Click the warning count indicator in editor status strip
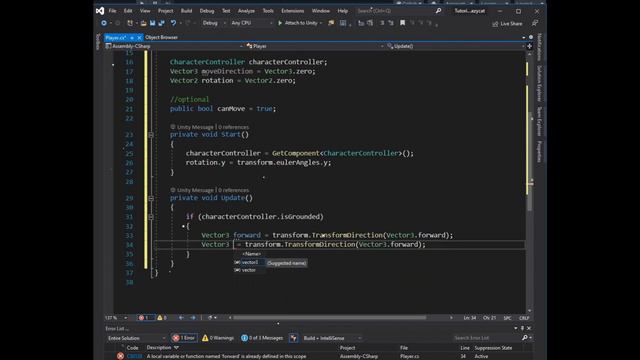This screenshot has height=360, width=640. click(162, 318)
